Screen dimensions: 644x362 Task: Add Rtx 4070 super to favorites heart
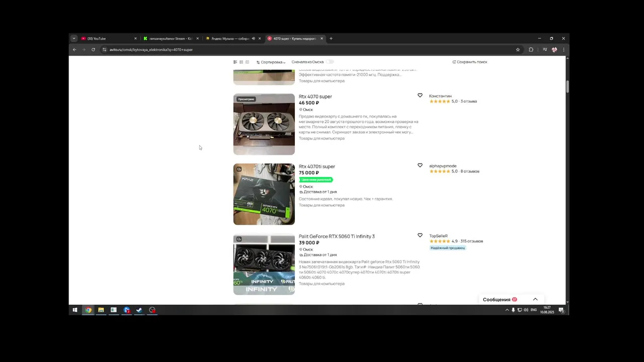(x=420, y=96)
